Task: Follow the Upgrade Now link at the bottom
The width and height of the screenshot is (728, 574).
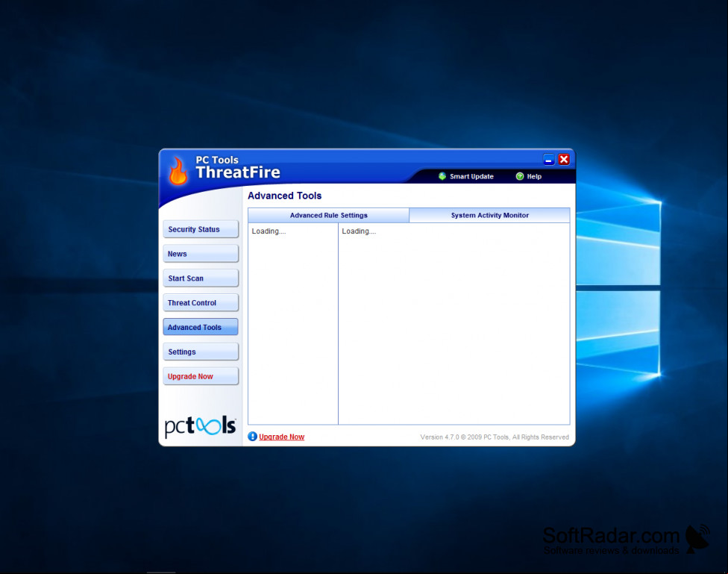Action: 281,437
